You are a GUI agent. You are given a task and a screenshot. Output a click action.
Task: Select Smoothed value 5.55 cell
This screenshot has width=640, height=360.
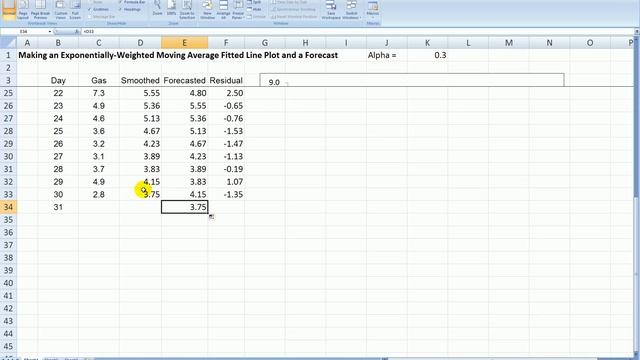point(140,93)
